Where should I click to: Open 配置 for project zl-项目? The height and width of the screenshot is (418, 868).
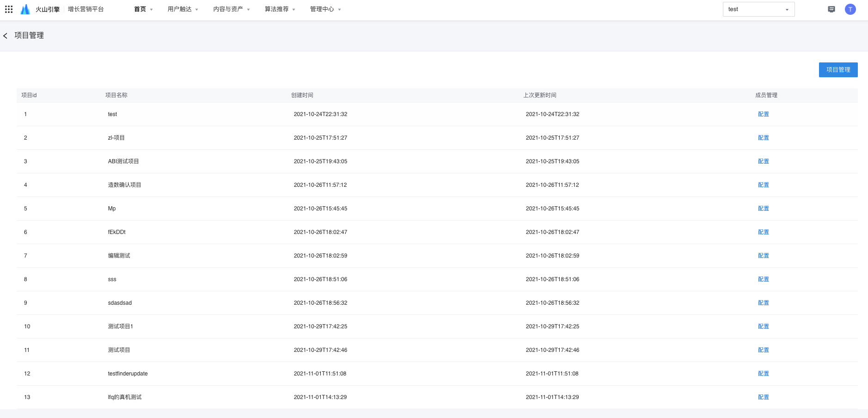[x=763, y=138]
